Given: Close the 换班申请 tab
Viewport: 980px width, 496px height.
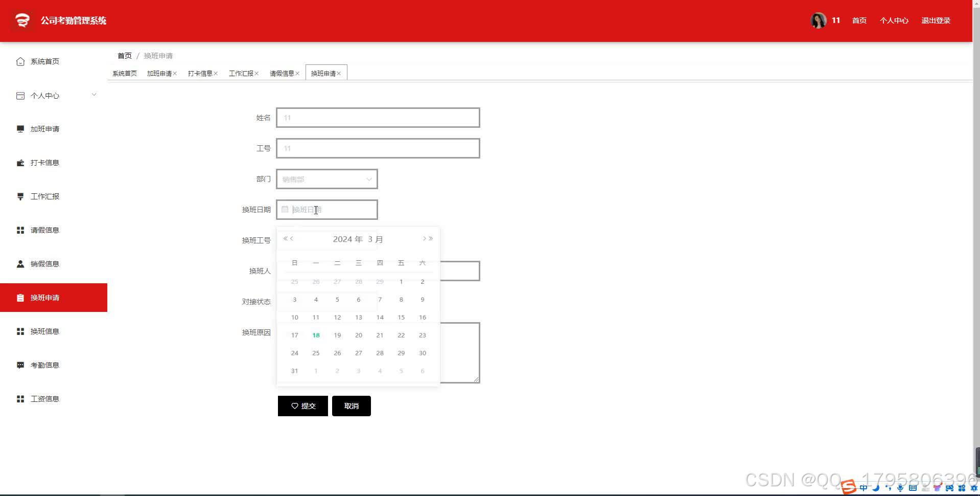Looking at the screenshot, I should coord(339,74).
